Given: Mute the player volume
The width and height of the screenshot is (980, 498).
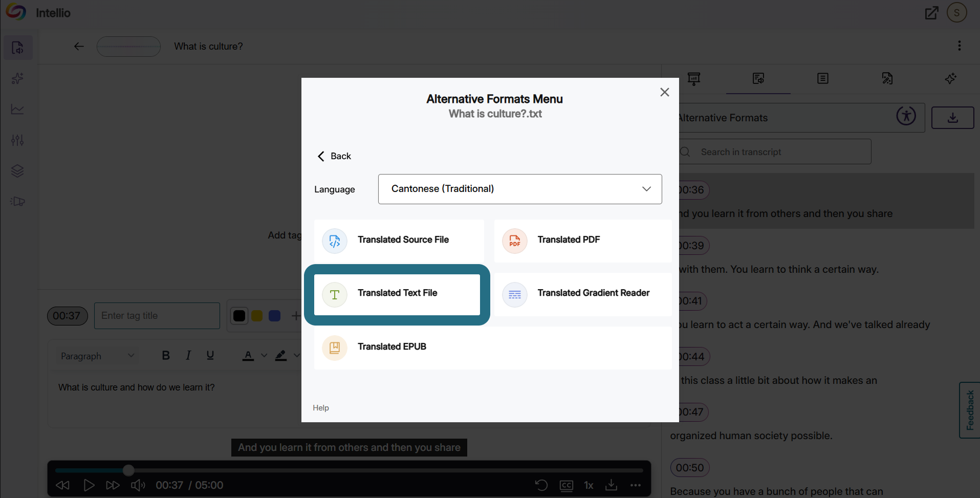Looking at the screenshot, I should pyautogui.click(x=138, y=485).
